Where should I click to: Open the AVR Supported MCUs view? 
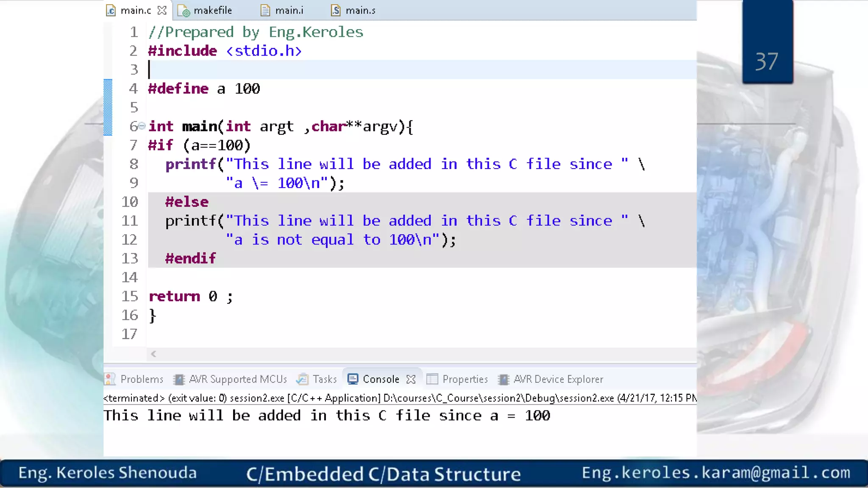point(237,379)
